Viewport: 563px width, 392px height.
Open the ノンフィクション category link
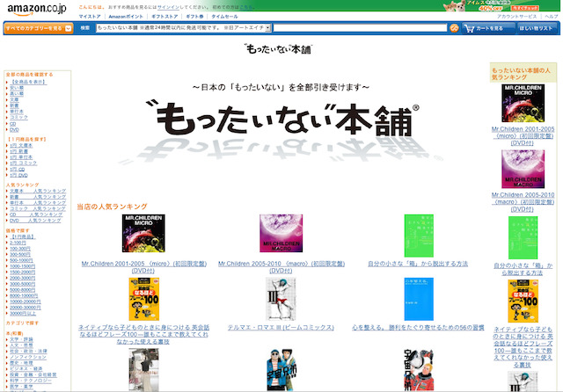tap(28, 357)
